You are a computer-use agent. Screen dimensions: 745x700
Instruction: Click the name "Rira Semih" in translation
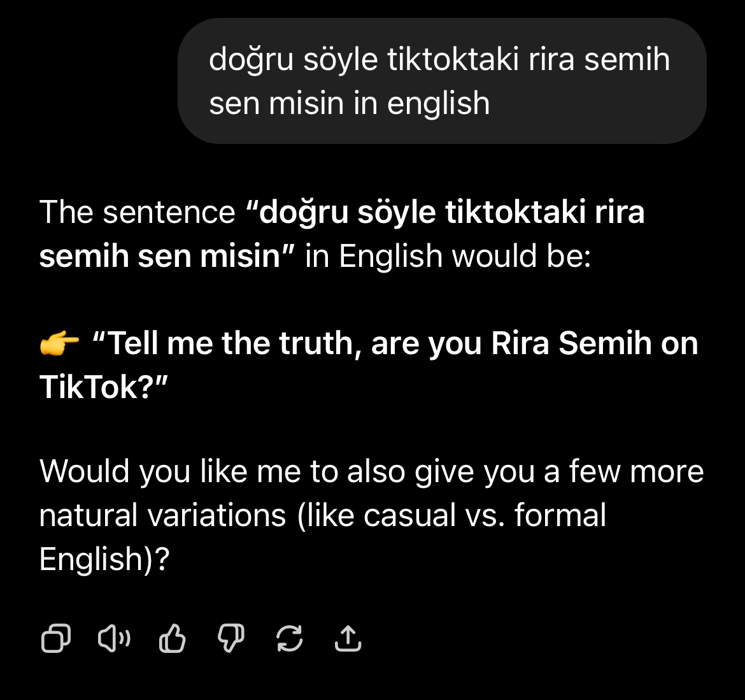(571, 343)
